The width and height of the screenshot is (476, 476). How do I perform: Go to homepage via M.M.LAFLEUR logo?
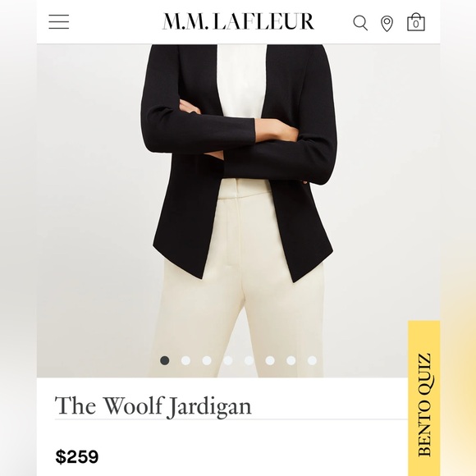point(238,21)
